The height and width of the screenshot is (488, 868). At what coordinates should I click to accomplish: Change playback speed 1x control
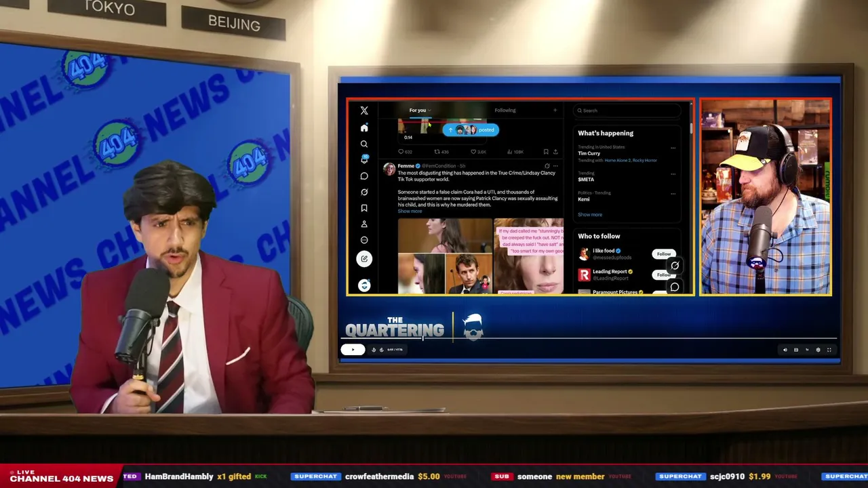tap(807, 350)
